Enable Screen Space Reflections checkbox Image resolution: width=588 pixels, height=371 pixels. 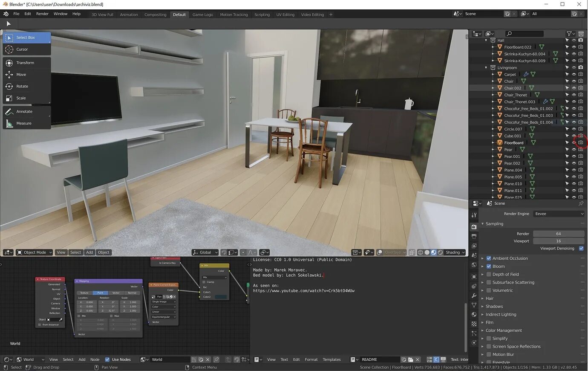pyautogui.click(x=489, y=347)
